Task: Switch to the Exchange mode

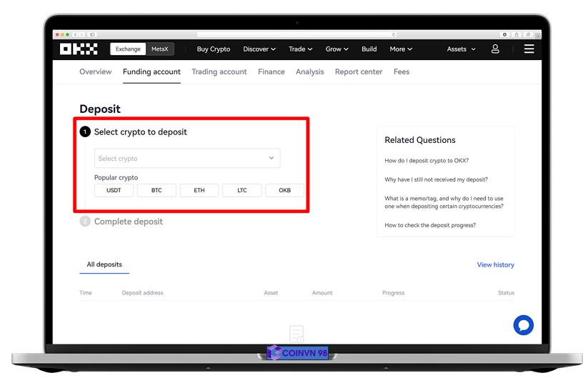Action: pos(128,49)
